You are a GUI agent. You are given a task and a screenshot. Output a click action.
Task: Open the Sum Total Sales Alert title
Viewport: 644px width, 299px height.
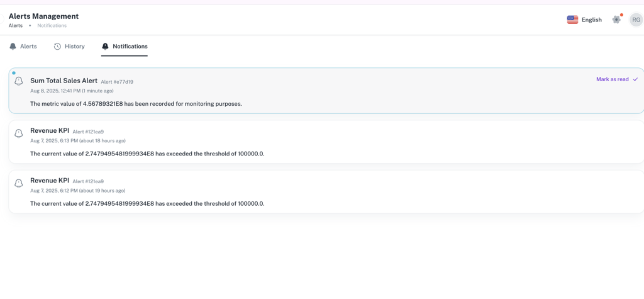click(64, 81)
